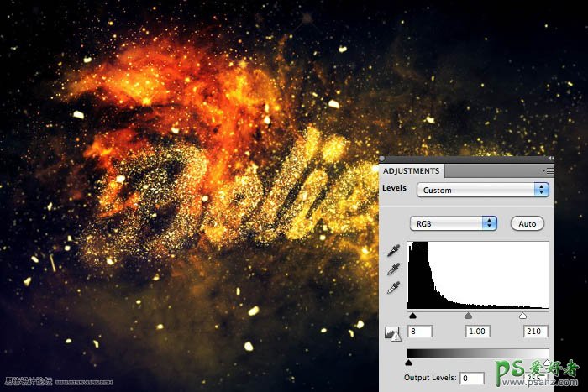588x392 pixels.
Task: Click the Auto levels button
Action: (527, 223)
